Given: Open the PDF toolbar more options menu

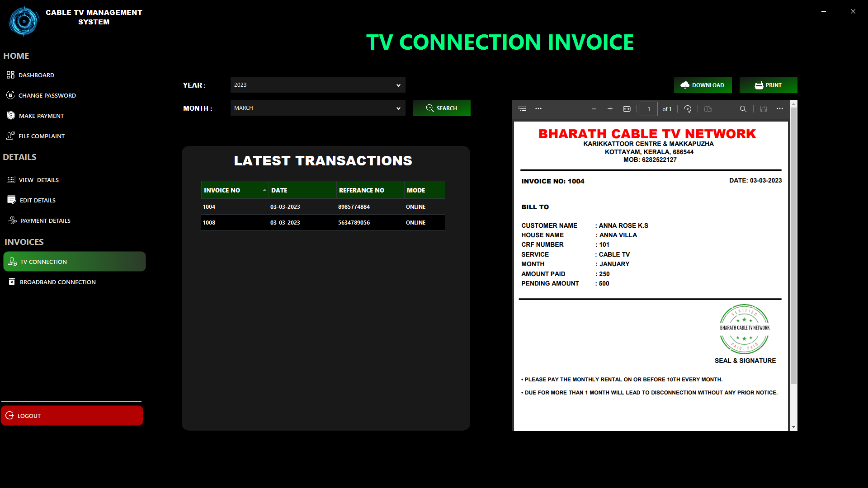Looking at the screenshot, I should 780,109.
